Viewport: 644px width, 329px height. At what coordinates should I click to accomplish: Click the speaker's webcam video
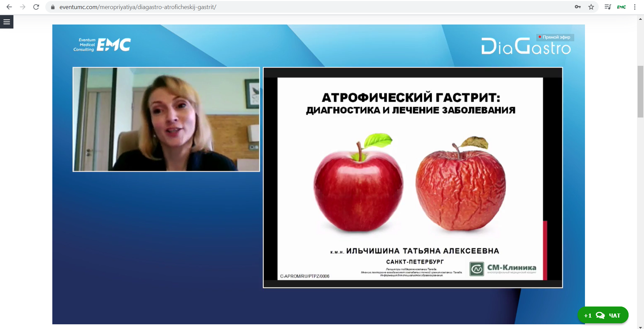click(166, 120)
